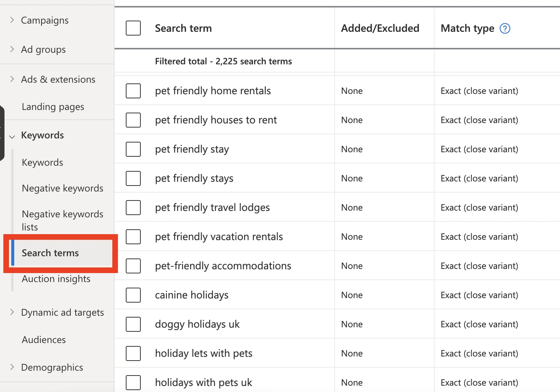
Task: Open the Audiences page
Action: click(44, 340)
